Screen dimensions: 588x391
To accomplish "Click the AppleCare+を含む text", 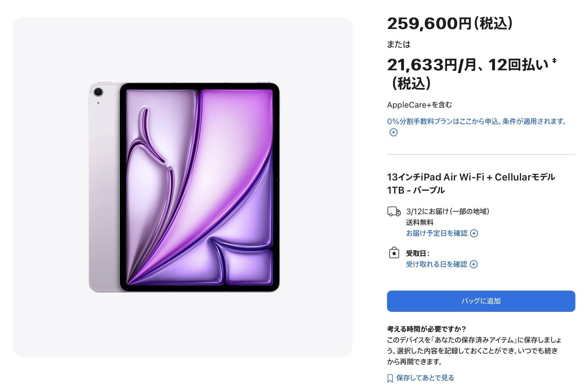I will pos(419,105).
